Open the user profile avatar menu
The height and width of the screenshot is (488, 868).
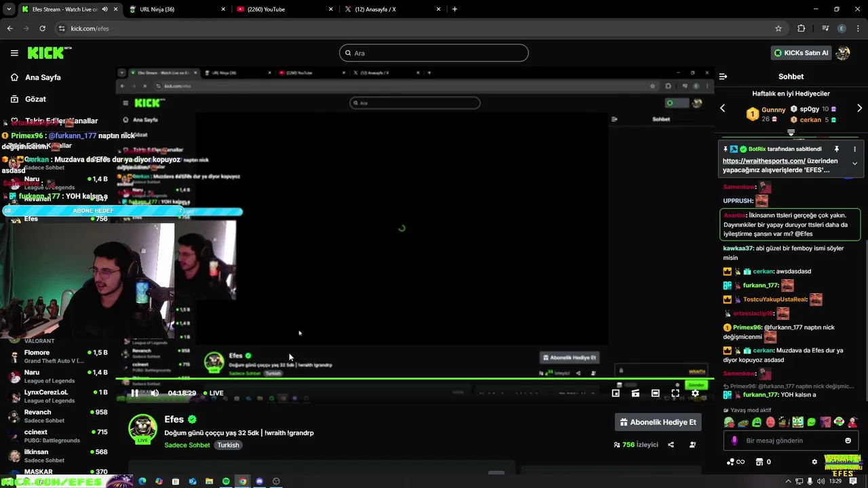[x=843, y=53]
